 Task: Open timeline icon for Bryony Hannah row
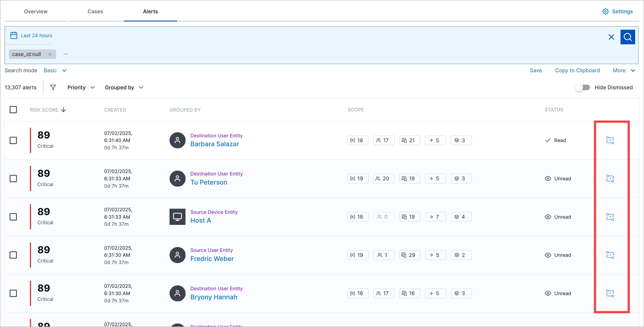point(610,293)
